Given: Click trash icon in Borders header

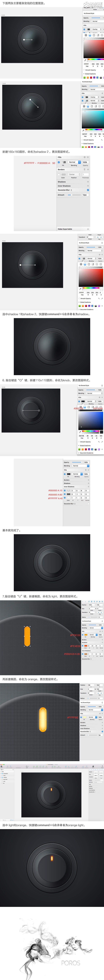Looking at the screenshot, I should 85,170.
